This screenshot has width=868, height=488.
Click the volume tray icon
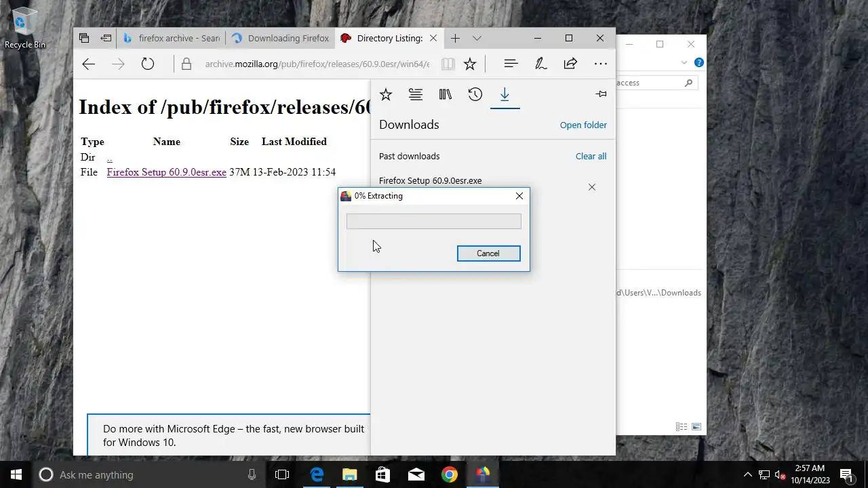[780, 474]
